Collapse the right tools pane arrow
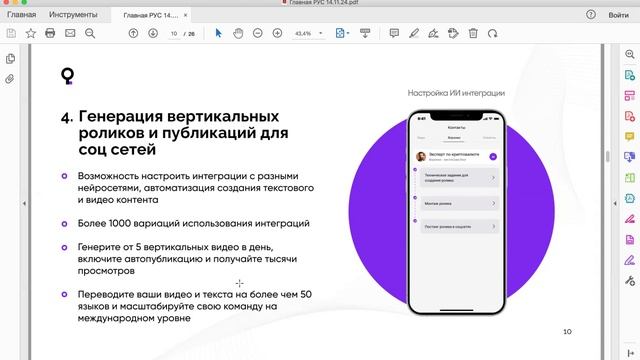Screen dimensions: 640x360 (x=615, y=203)
